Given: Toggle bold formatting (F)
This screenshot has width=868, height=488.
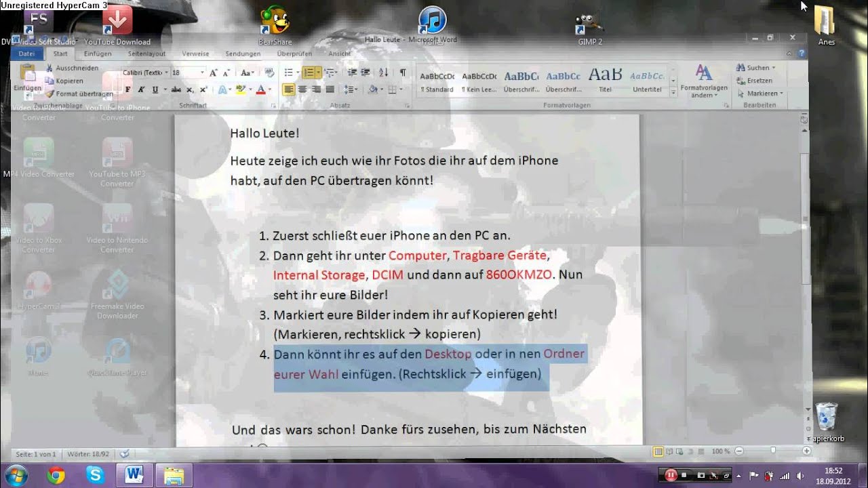Looking at the screenshot, I should [127, 89].
